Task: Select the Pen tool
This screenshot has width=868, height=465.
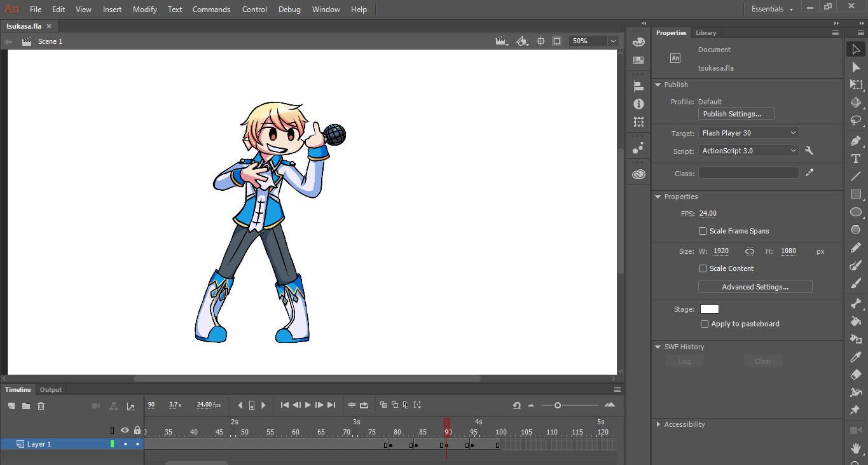Action: coord(856,141)
